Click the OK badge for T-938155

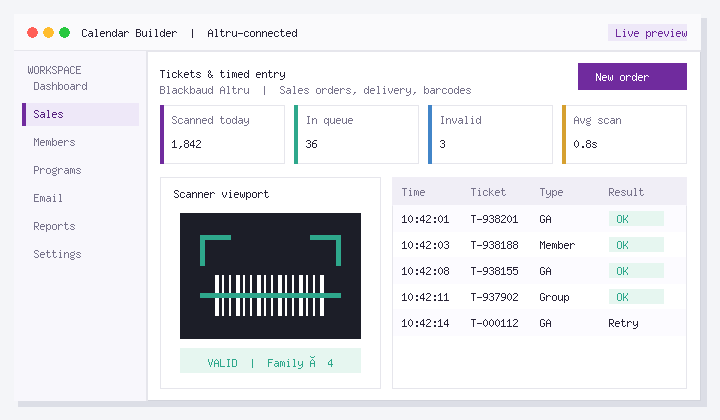coord(636,271)
